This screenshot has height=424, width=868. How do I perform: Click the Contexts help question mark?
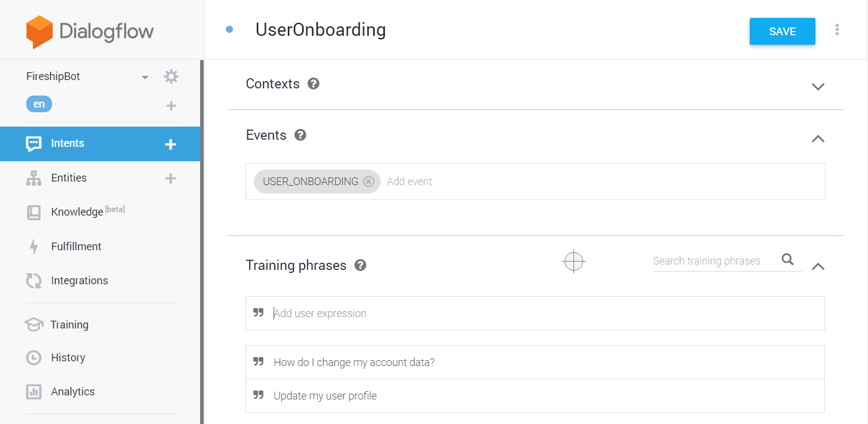click(314, 84)
